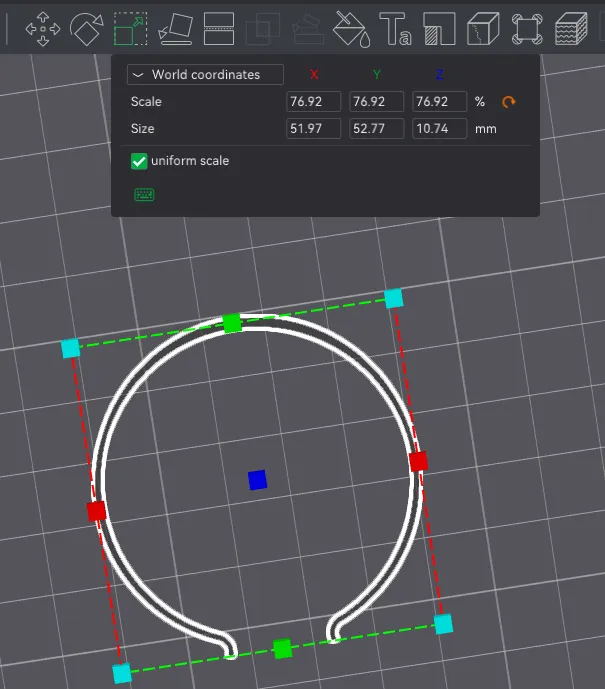
Task: Select the Move tool
Action: [42, 28]
